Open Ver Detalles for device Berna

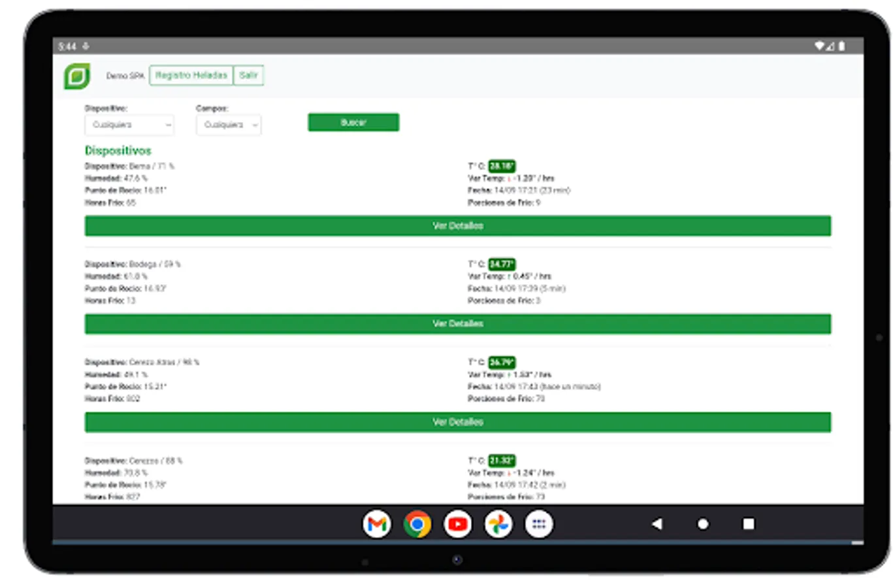point(457,225)
